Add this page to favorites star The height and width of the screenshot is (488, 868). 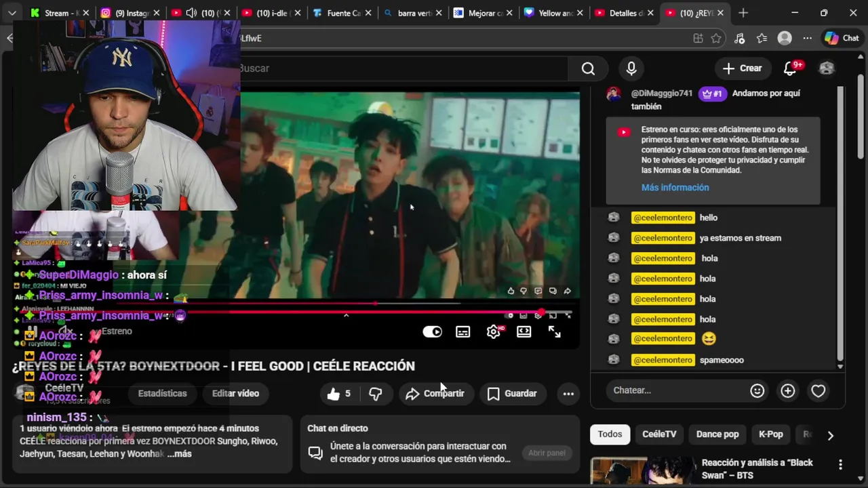(716, 39)
